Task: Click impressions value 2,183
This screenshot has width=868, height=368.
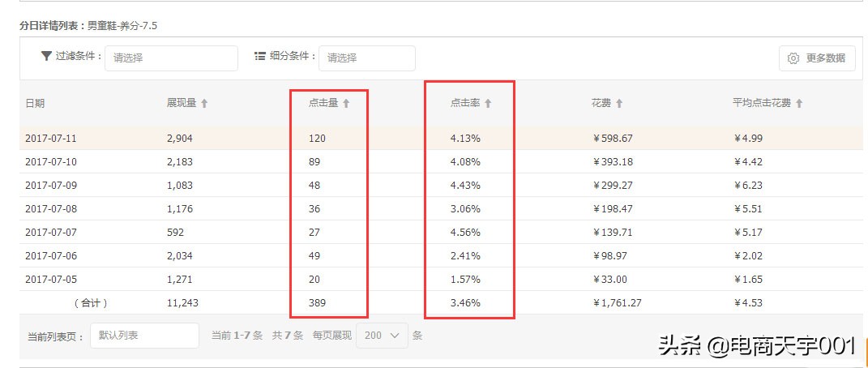Action: coord(180,162)
